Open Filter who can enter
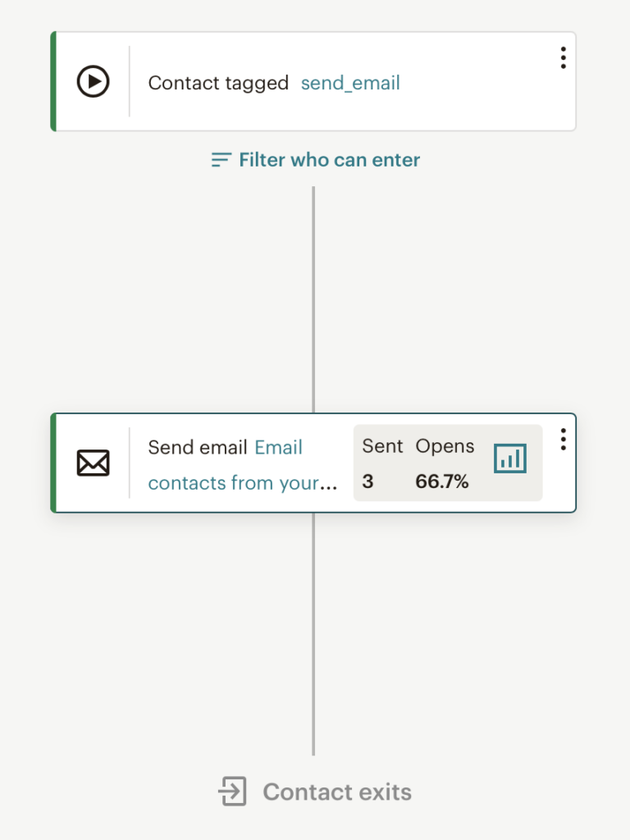630x840 pixels. coord(329,160)
